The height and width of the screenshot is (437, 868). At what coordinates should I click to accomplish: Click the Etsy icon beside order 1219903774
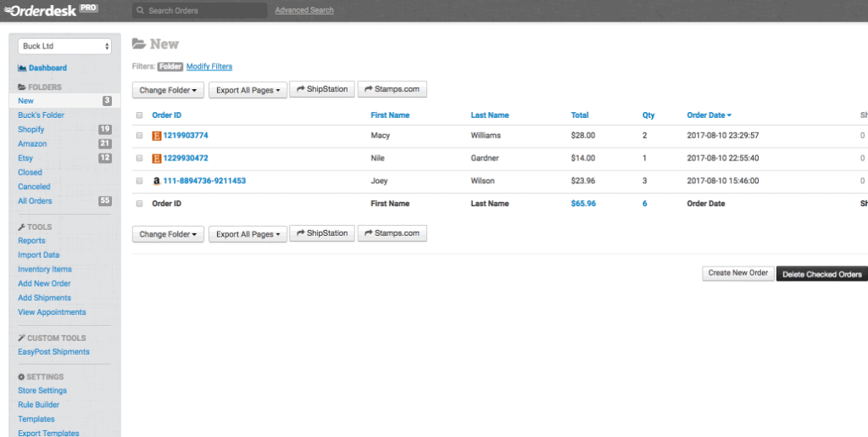[156, 136]
